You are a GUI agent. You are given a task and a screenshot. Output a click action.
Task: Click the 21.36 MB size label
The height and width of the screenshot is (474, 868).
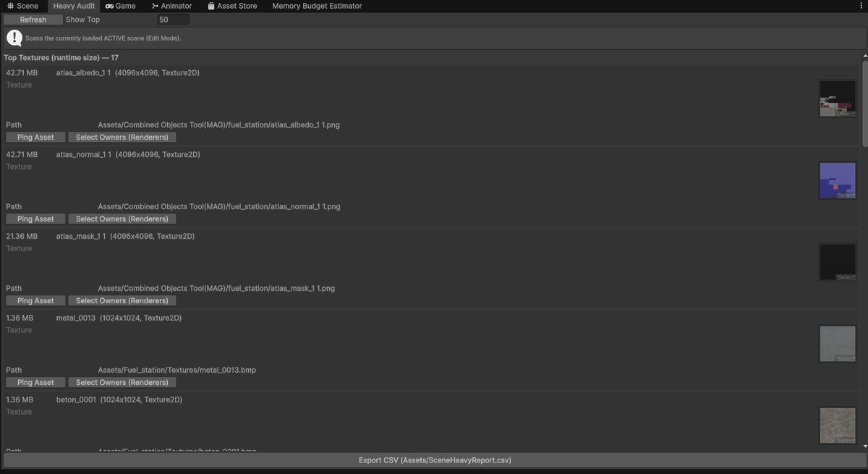click(x=22, y=236)
